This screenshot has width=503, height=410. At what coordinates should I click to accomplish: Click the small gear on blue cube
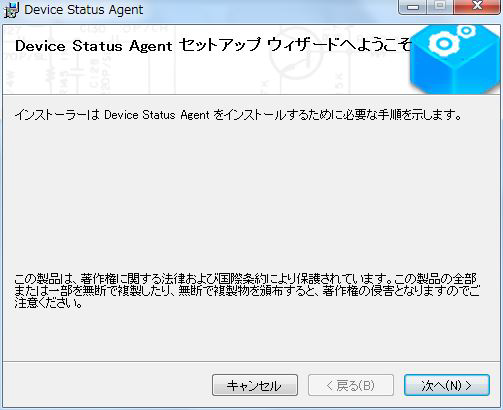466,31
